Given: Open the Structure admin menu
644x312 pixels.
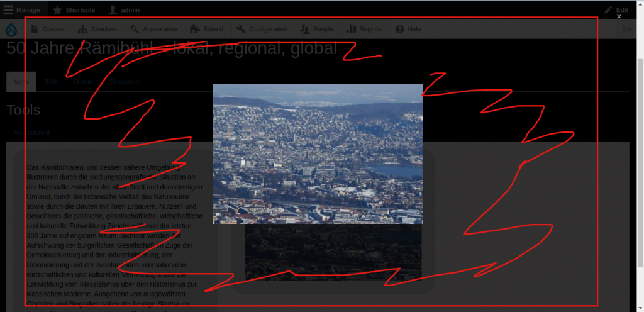Looking at the screenshot, I should pyautogui.click(x=97, y=30).
